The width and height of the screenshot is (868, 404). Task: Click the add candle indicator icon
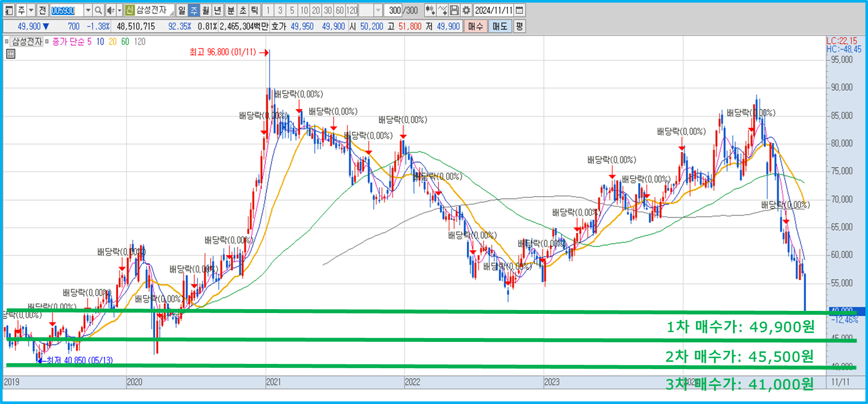click(x=430, y=10)
